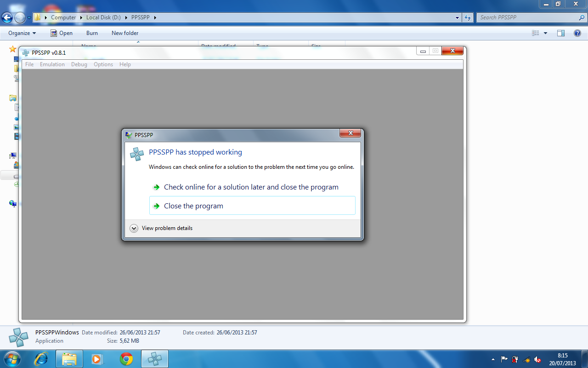Open the Options menu in PPSSPP
Screen dimensions: 588x368
tap(103, 64)
